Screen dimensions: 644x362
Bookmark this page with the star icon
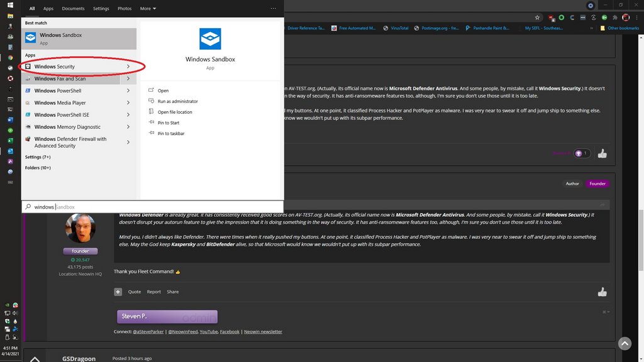point(537,18)
